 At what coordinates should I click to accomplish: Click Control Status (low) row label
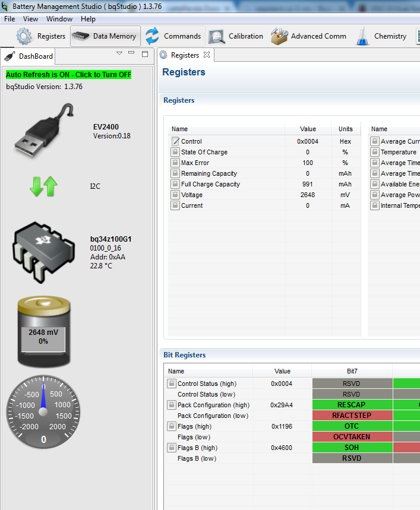coord(207,394)
